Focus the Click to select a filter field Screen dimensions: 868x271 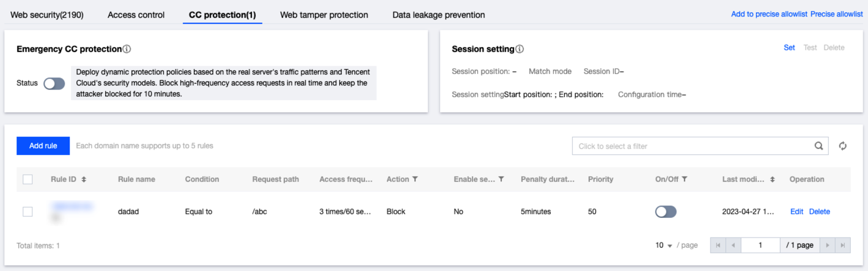coord(691,146)
